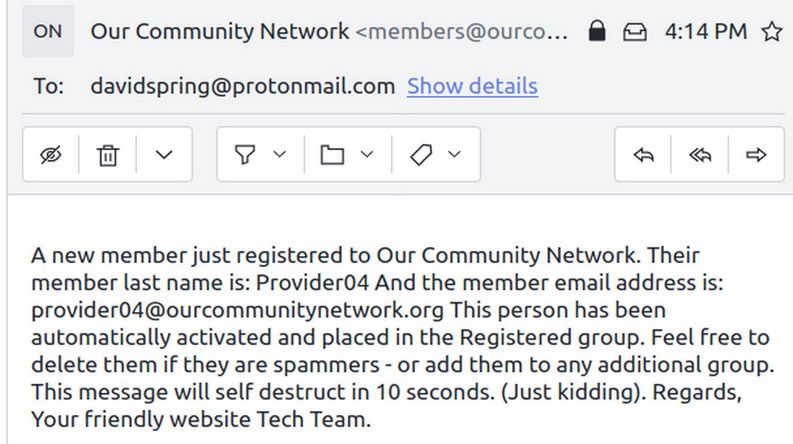
Task: Move the email to trash
Action: [107, 154]
